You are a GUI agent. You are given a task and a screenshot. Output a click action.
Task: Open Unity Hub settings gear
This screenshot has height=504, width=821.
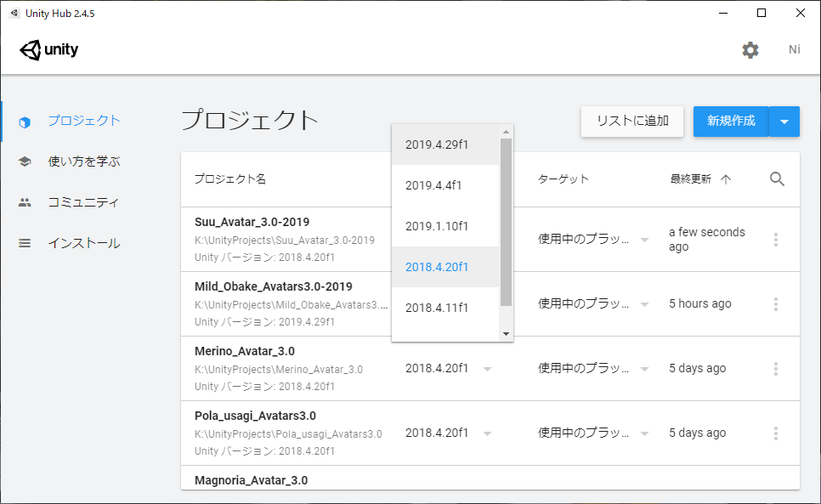[750, 49]
